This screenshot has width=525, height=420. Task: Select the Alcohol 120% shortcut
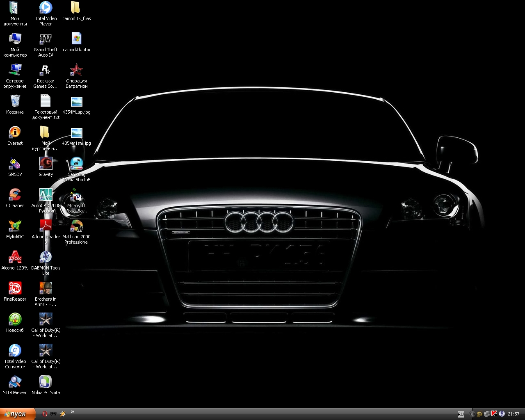tap(15, 258)
